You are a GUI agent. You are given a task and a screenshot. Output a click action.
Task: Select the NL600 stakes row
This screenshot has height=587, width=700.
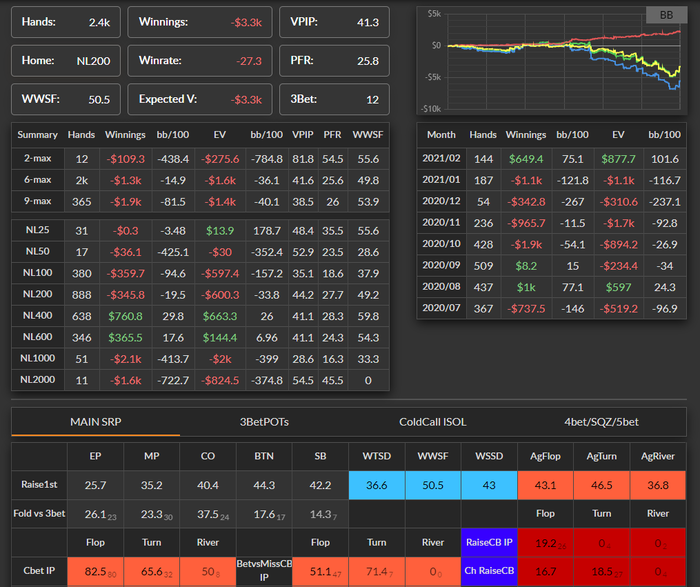click(x=200, y=337)
